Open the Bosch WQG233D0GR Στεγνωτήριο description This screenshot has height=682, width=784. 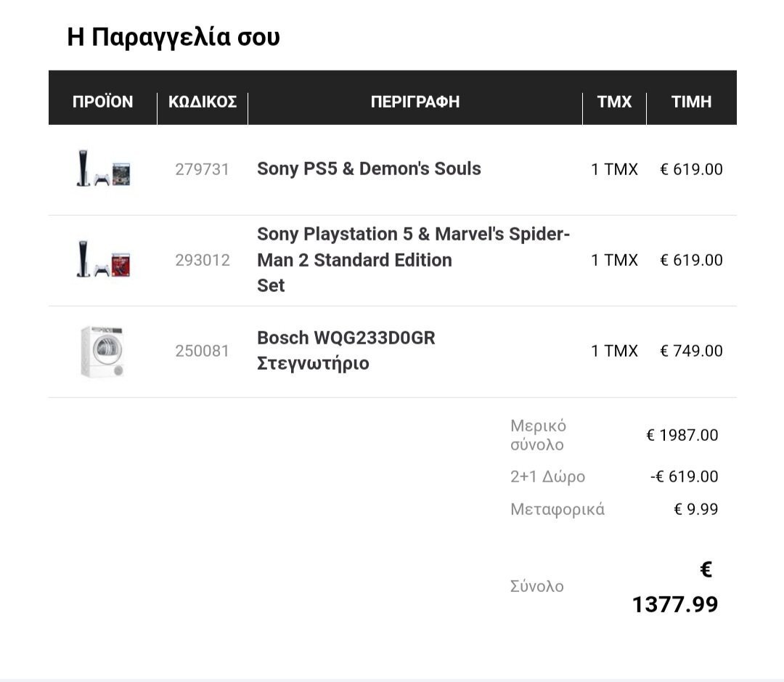click(x=346, y=350)
